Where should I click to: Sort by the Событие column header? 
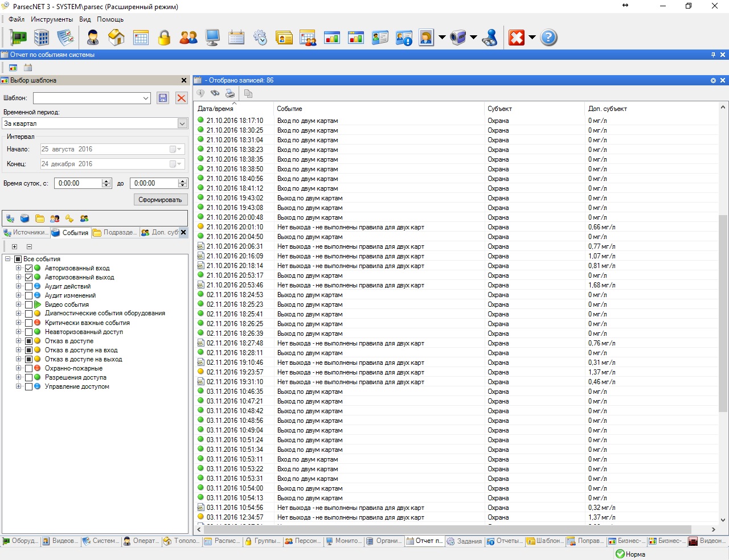[379, 109]
